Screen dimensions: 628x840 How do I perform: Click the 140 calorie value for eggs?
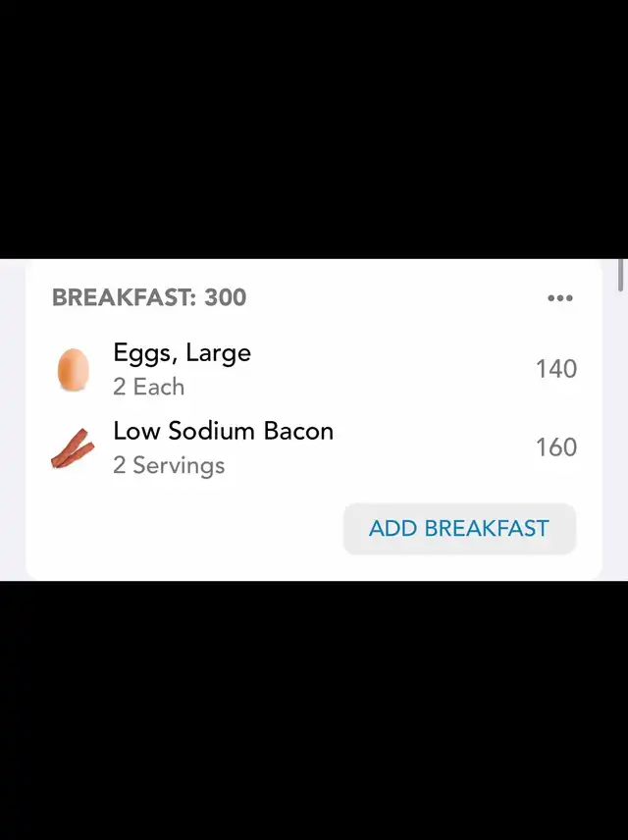click(x=555, y=370)
